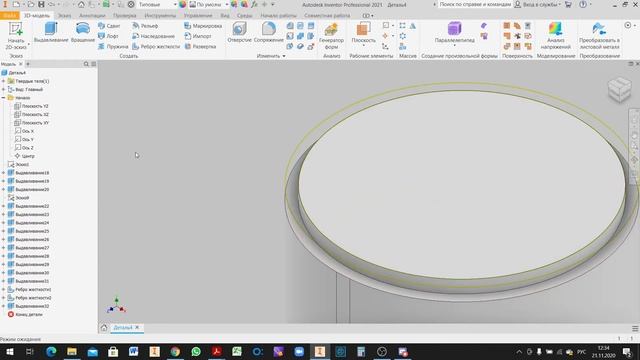Select the Деталь4 document tab
Image resolution: width=640 pixels, height=360 pixels.
coord(122,328)
